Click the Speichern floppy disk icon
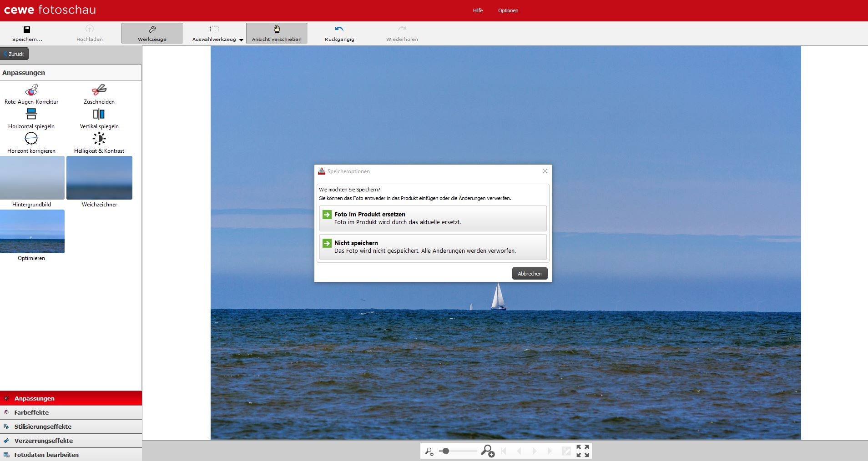Image resolution: width=868 pixels, height=461 pixels. click(x=27, y=30)
